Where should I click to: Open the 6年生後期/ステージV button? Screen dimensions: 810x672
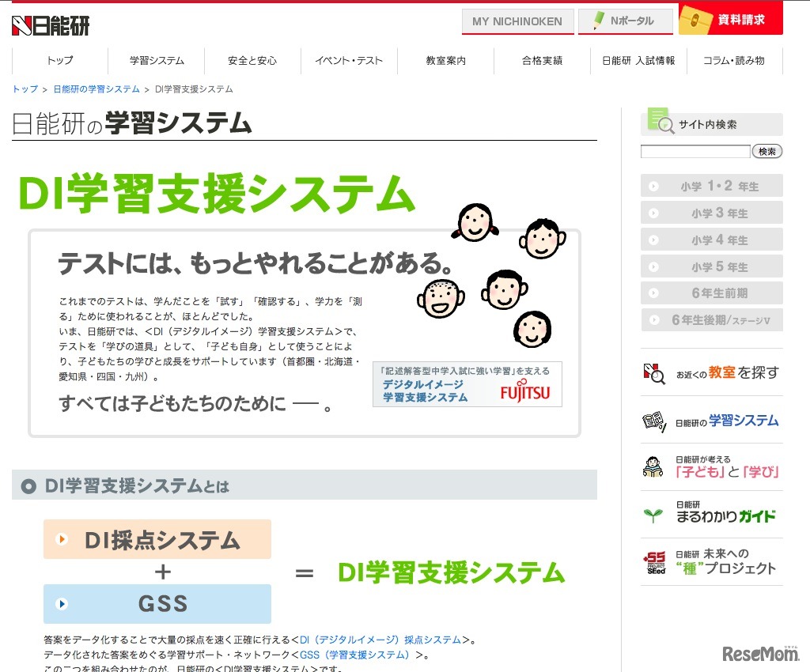(712, 320)
